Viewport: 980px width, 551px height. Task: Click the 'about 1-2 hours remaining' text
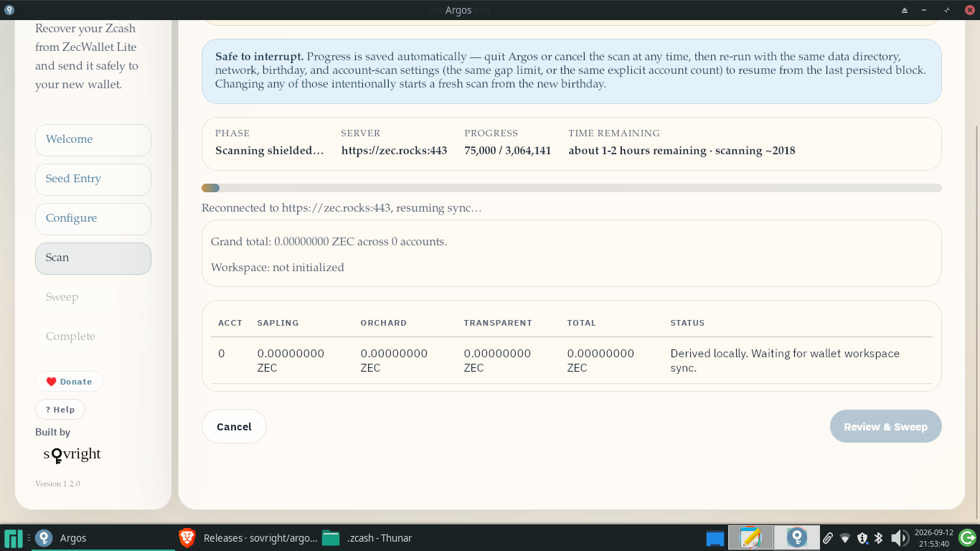pos(637,151)
